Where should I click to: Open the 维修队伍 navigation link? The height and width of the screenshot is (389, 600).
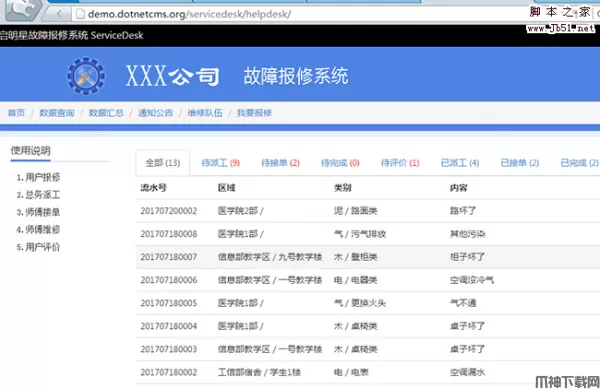[x=205, y=113]
